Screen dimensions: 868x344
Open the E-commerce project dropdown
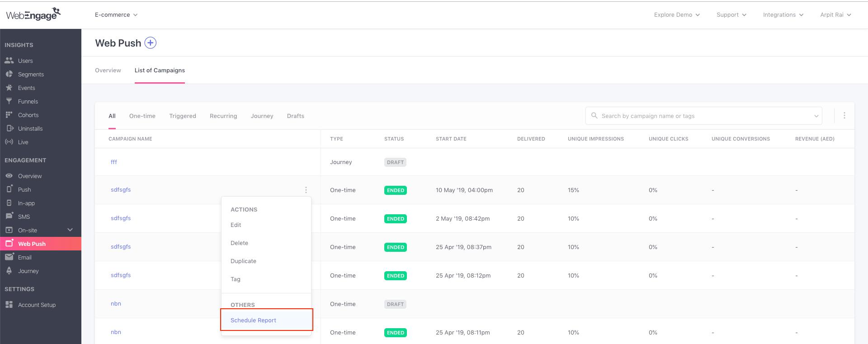116,15
